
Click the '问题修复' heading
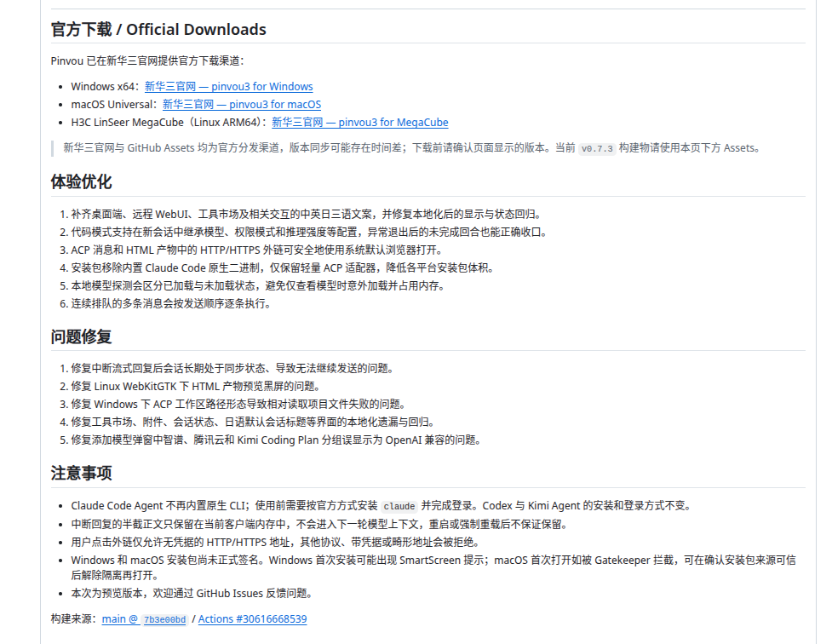click(81, 336)
